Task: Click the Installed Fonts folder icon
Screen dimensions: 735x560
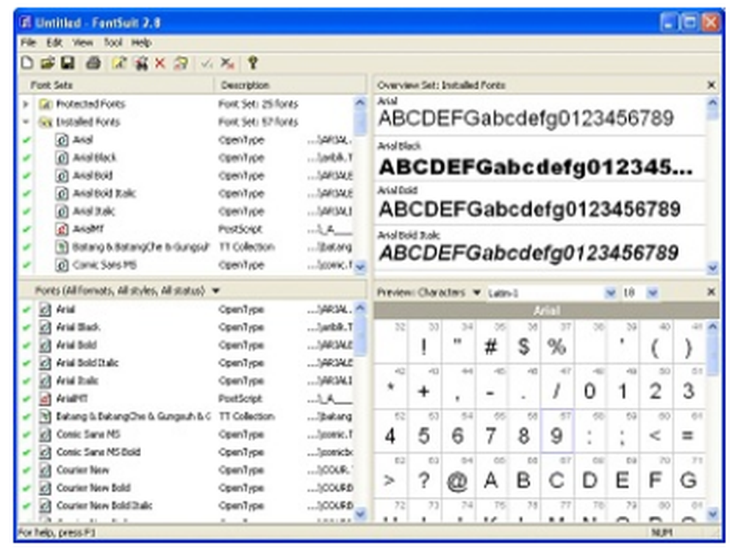Action: (45, 122)
